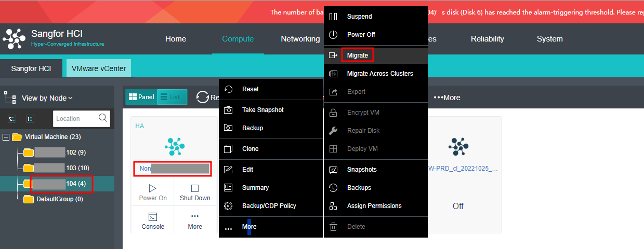Click the HA label on VM card

(140, 126)
